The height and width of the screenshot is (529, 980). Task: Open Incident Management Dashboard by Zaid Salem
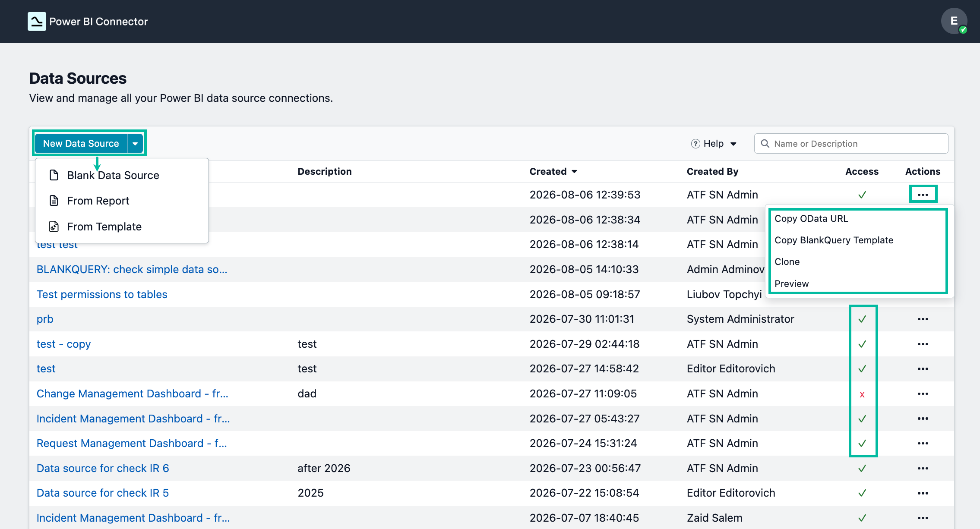tap(133, 518)
